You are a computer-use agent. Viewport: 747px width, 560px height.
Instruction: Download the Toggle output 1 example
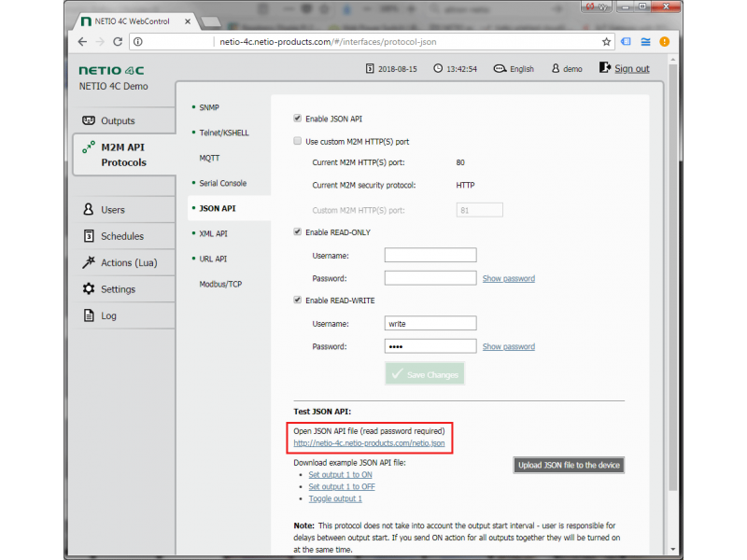(335, 498)
